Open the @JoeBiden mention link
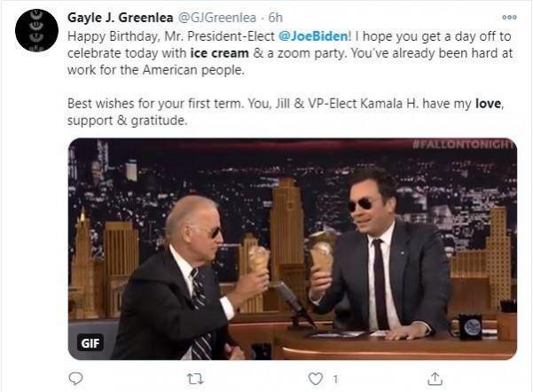The height and width of the screenshot is (392, 533). point(316,36)
